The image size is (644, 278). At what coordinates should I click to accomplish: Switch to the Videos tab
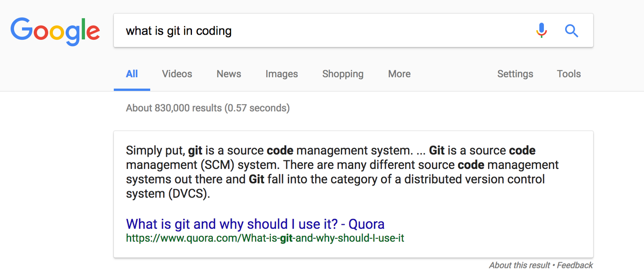pyautogui.click(x=177, y=74)
